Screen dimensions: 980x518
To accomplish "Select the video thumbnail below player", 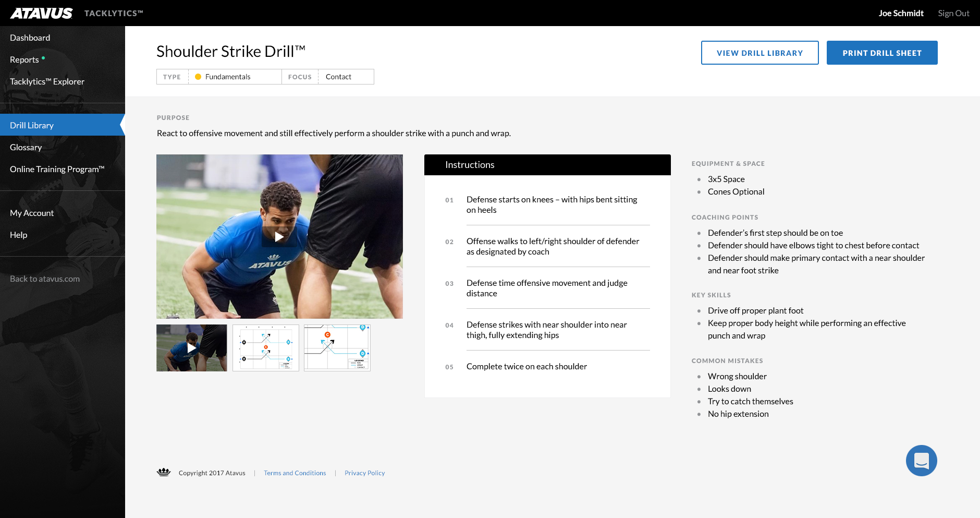I will point(191,348).
